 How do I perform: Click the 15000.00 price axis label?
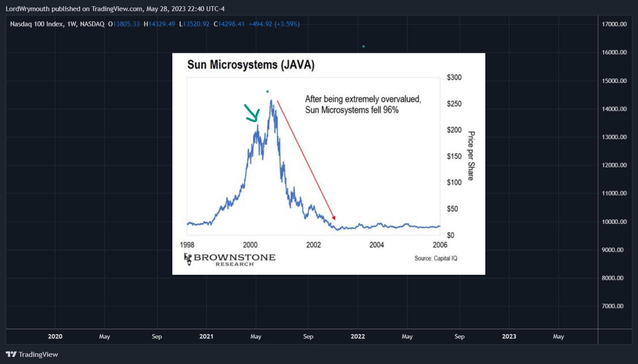tap(614, 81)
